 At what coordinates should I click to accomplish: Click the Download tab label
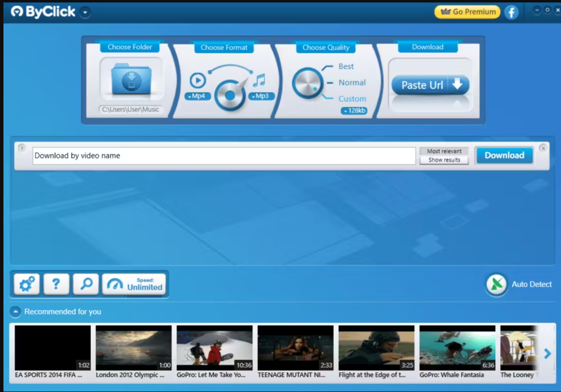pyautogui.click(x=428, y=47)
